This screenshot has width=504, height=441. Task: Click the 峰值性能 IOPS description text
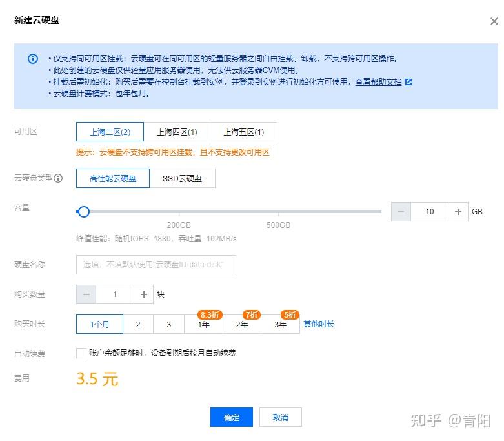tap(156, 239)
